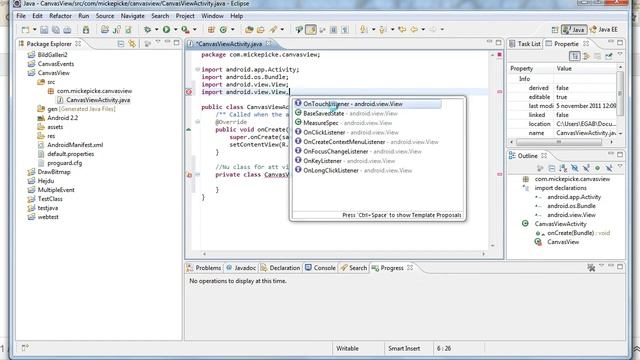Click the Open Perspective icon

pyautogui.click(x=555, y=30)
